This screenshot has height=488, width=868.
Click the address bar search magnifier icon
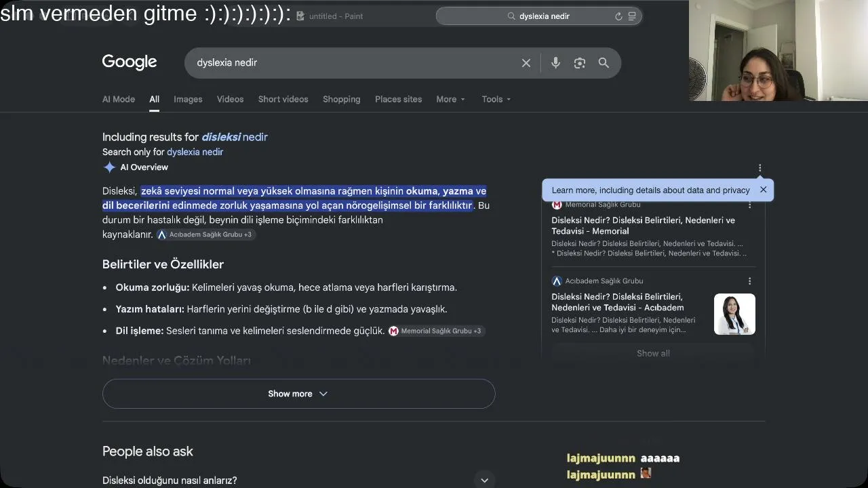511,16
